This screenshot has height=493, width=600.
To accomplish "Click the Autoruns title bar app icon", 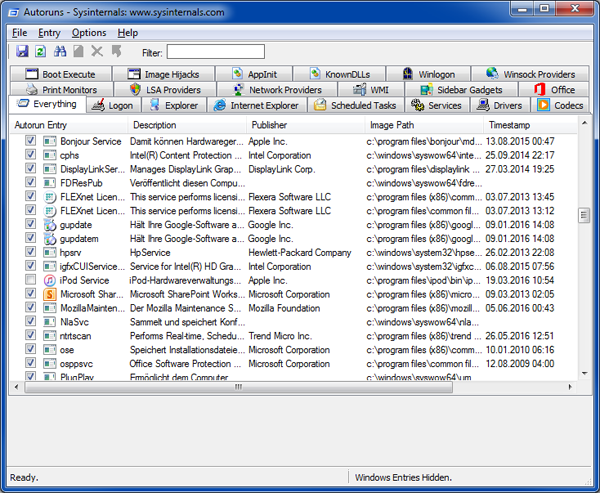I will point(14,12).
